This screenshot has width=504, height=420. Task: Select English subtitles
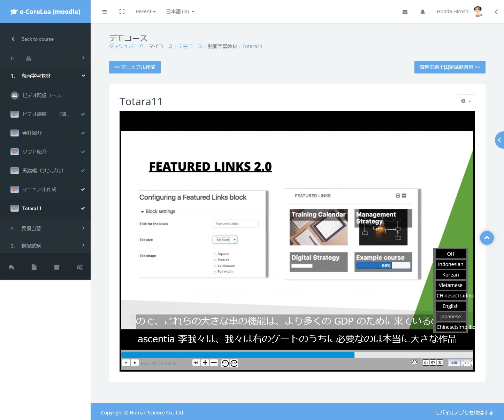(x=451, y=306)
